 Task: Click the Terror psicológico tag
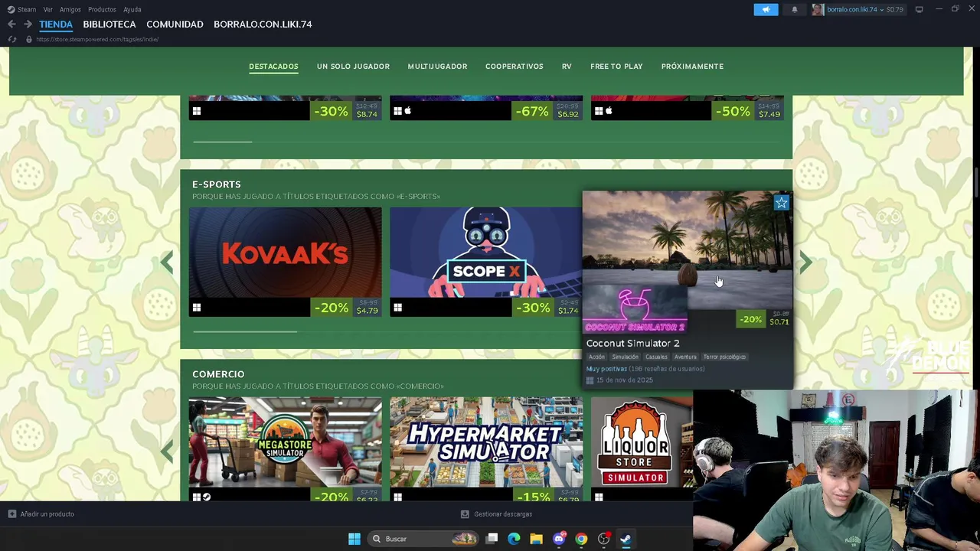(724, 357)
